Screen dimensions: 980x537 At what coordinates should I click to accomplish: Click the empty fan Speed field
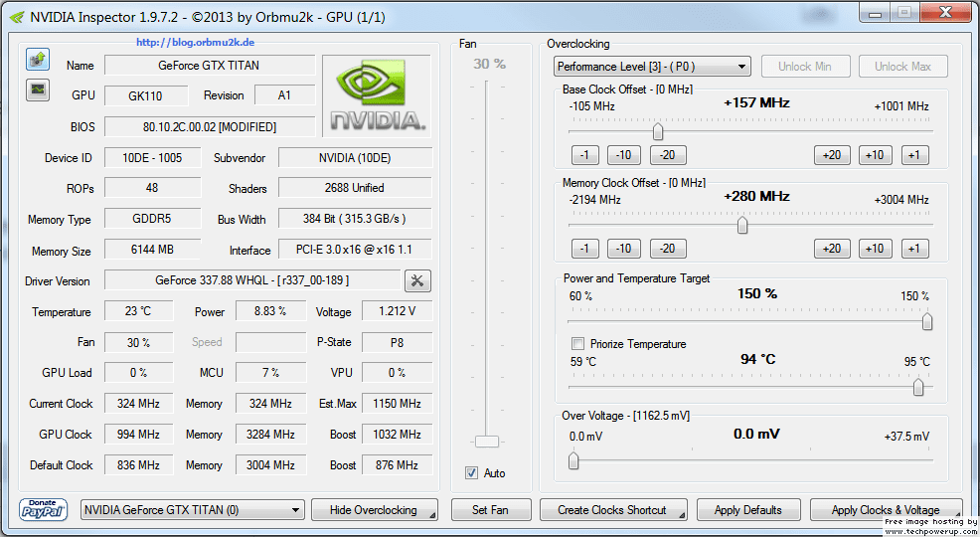(270, 342)
